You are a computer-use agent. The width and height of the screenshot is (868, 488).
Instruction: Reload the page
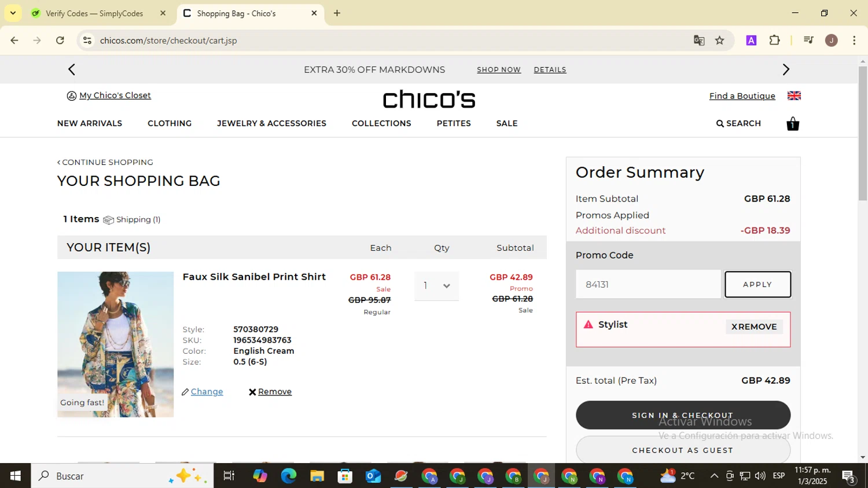[60, 41]
